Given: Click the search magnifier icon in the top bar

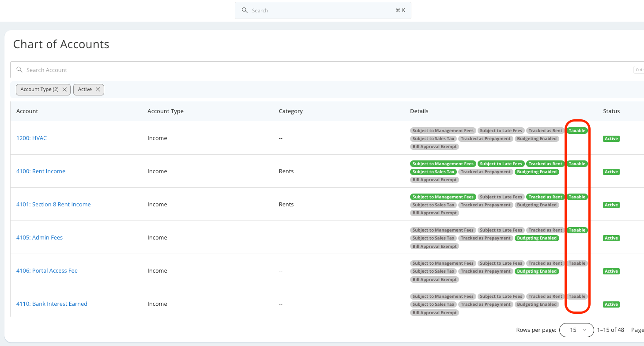Looking at the screenshot, I should pos(245,10).
